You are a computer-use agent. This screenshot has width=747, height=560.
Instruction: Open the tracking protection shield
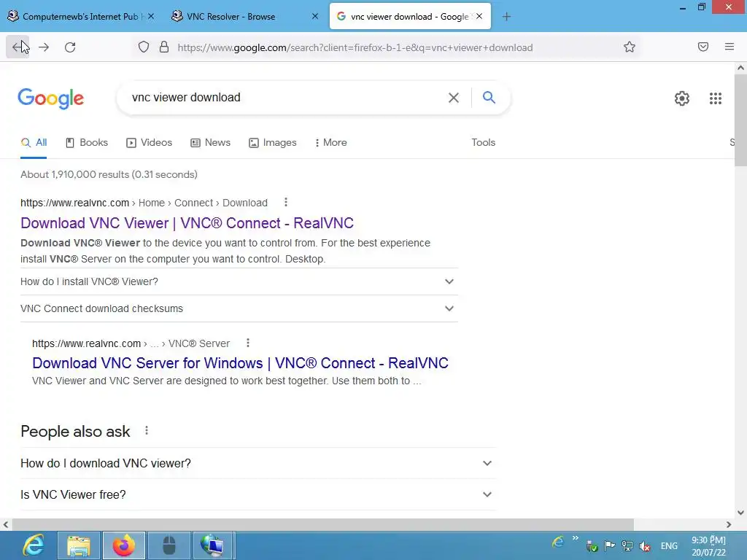pyautogui.click(x=144, y=47)
